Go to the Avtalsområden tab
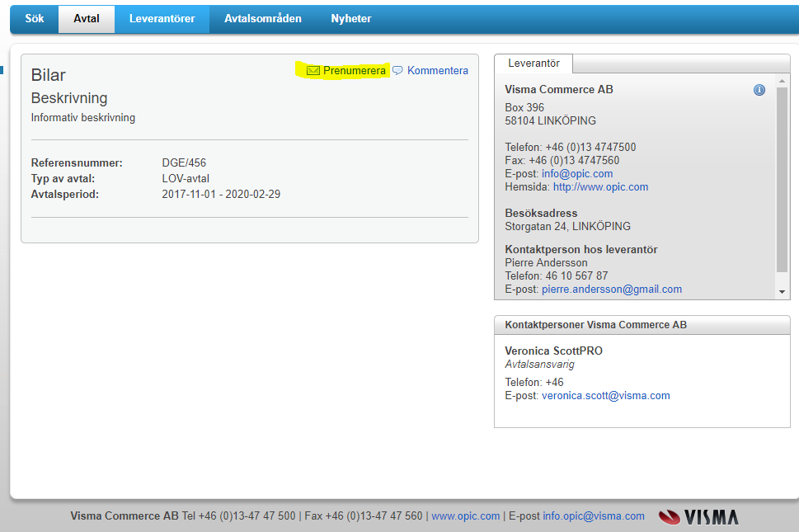 263,19
